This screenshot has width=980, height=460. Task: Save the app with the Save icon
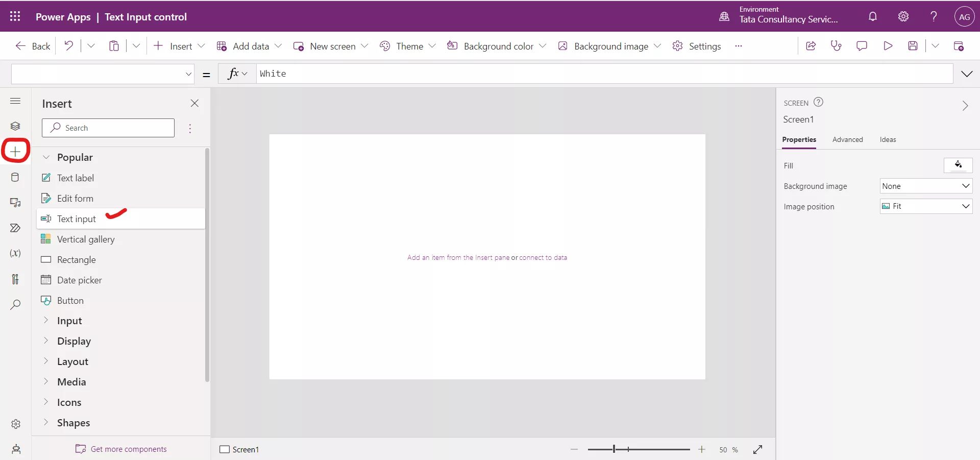coord(914,45)
